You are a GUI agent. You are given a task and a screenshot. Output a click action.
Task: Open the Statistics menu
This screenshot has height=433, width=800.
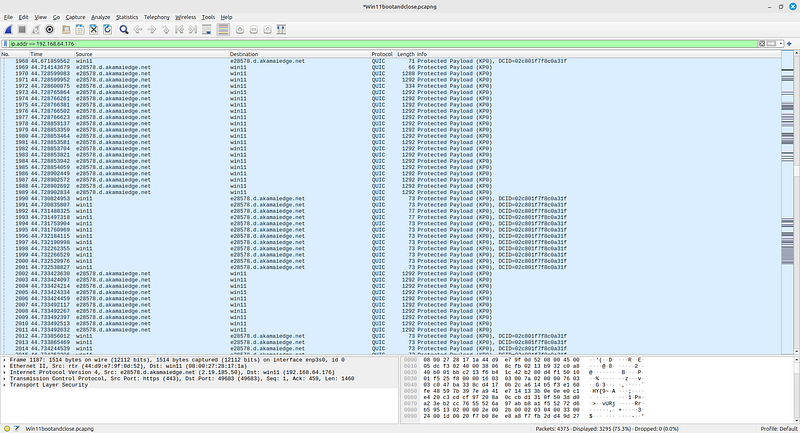127,17
